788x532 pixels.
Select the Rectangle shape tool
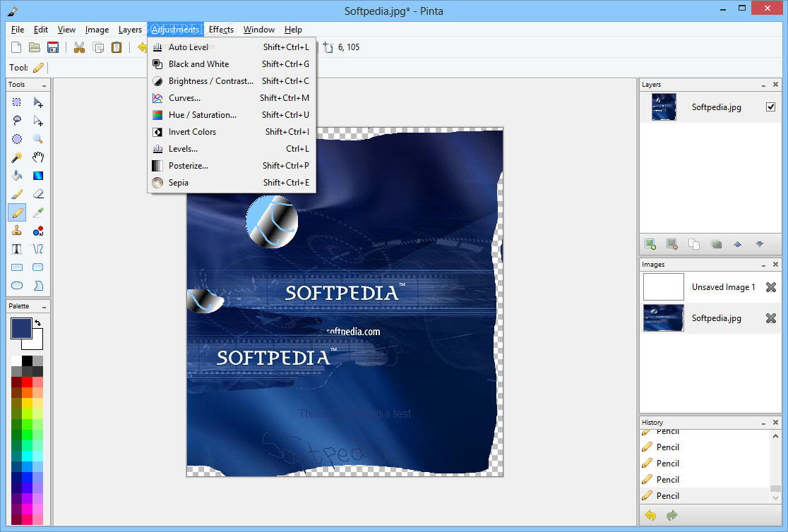tap(16, 267)
